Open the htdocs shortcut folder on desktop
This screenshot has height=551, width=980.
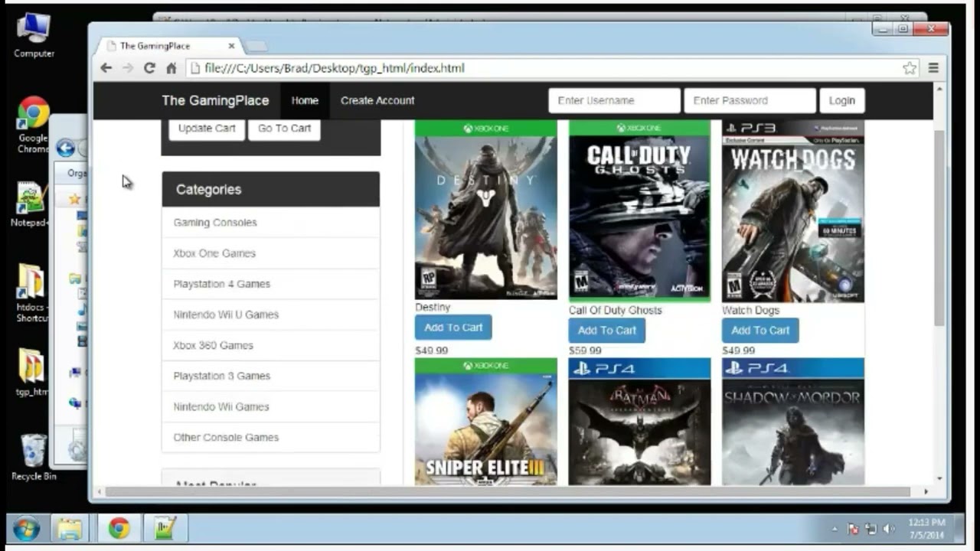pos(31,292)
